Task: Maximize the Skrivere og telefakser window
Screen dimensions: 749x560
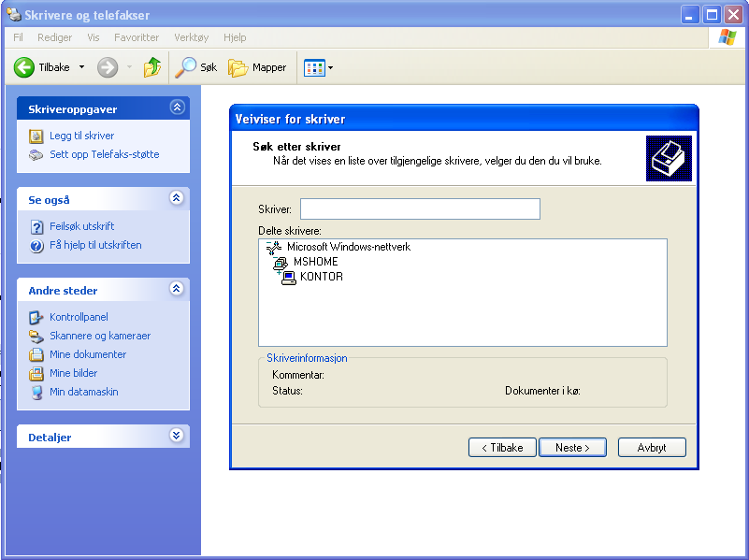Action: point(712,15)
